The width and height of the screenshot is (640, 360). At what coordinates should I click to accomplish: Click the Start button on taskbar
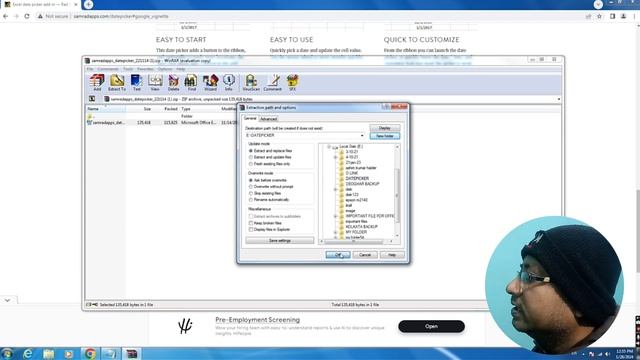[7, 353]
